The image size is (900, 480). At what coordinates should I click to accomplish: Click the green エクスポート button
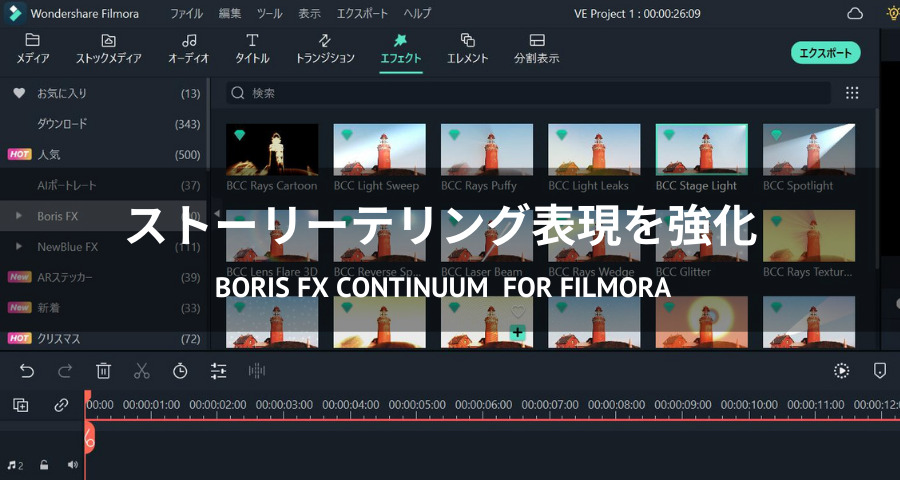coord(825,53)
